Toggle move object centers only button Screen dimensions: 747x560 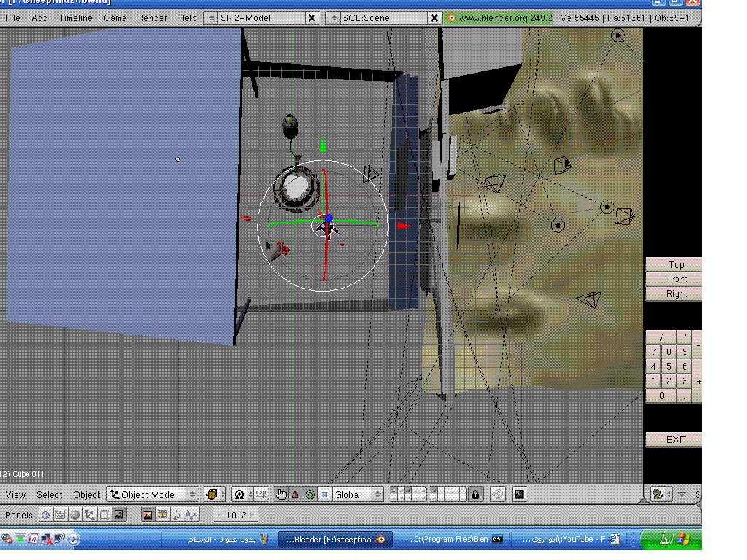coord(260,494)
